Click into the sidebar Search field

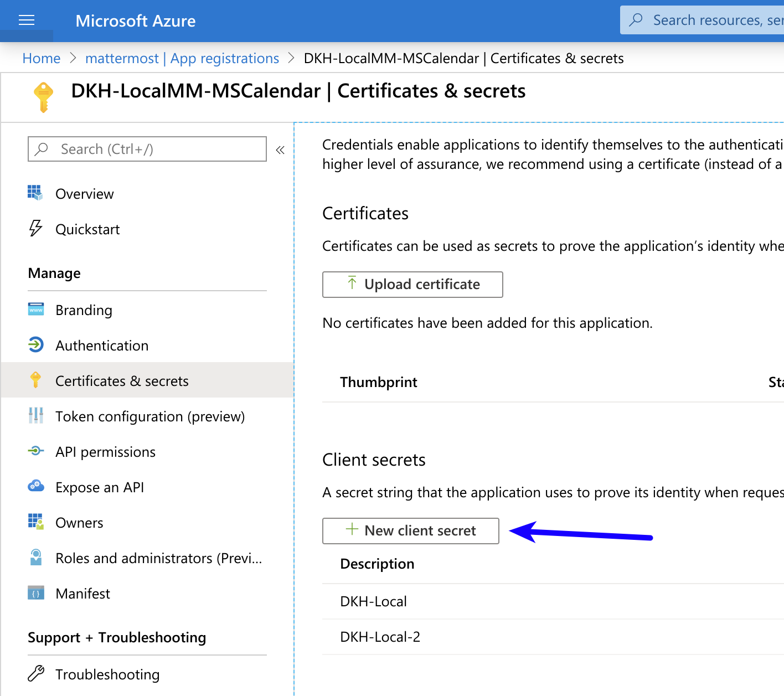(147, 149)
